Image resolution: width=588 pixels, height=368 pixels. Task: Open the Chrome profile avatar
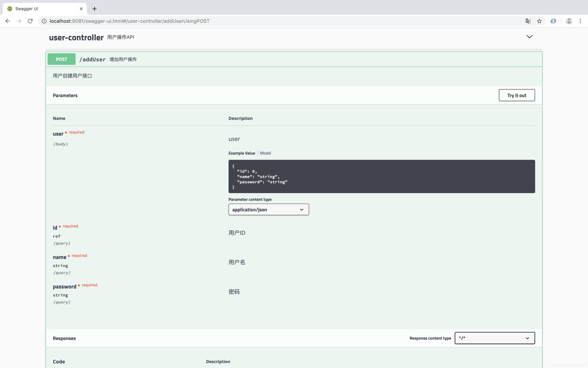[x=569, y=21]
